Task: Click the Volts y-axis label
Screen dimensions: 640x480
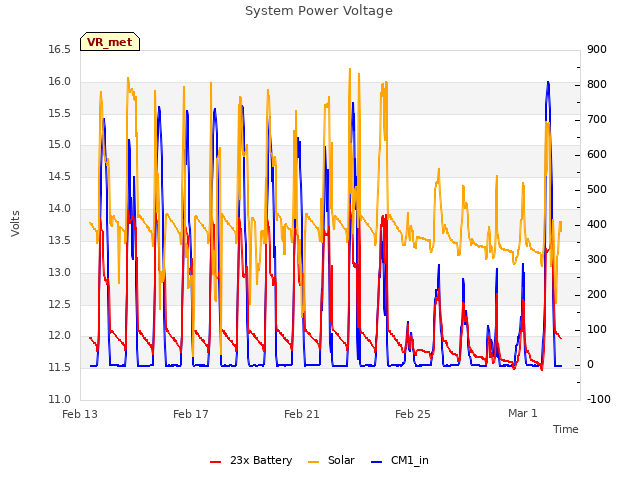Action: [15, 223]
